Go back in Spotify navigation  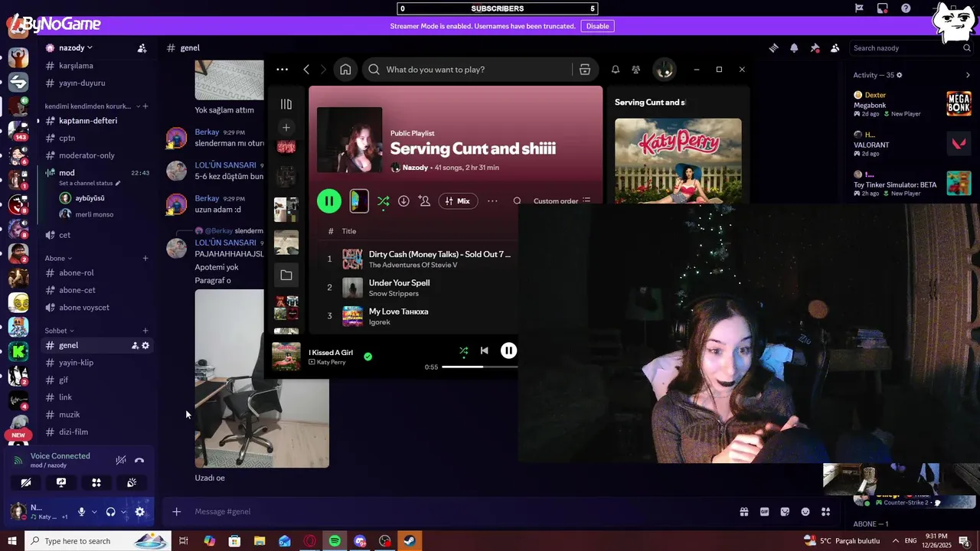tap(306, 70)
